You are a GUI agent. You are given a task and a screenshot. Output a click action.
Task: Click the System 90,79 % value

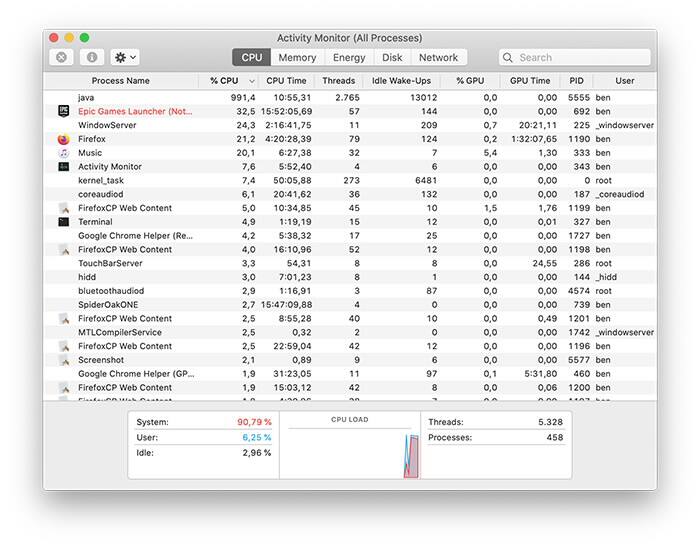click(x=254, y=422)
